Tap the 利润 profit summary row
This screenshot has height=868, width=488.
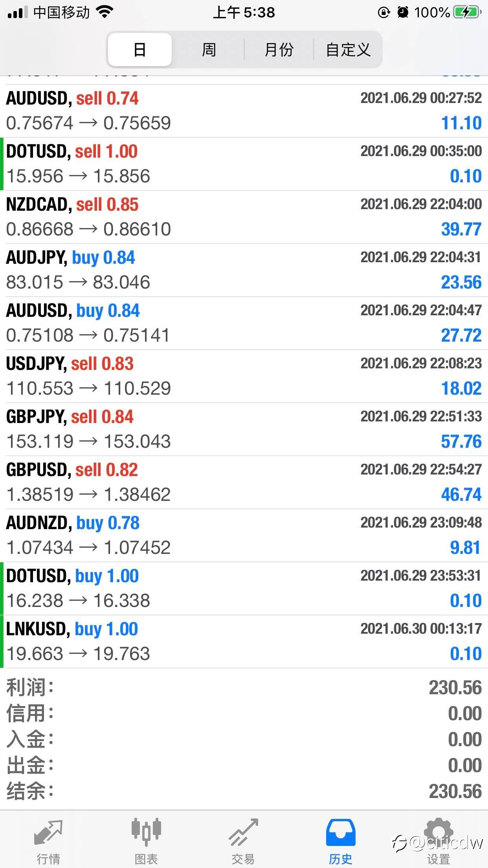pyautogui.click(x=244, y=688)
